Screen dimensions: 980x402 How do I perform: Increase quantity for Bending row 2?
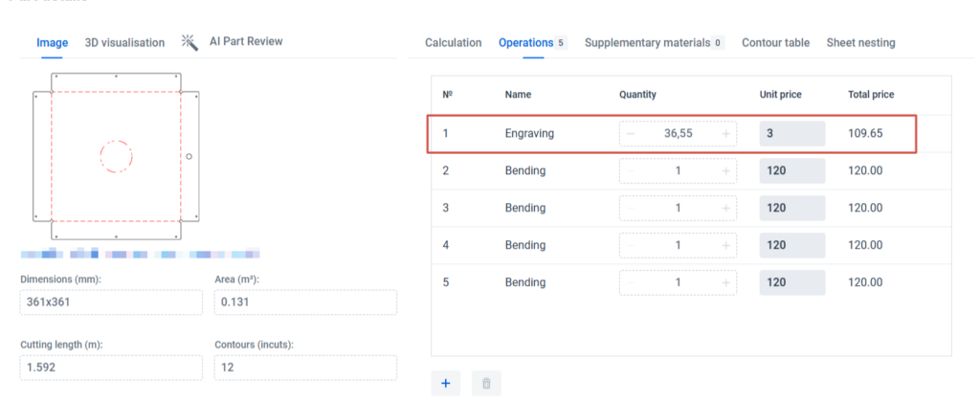click(726, 171)
